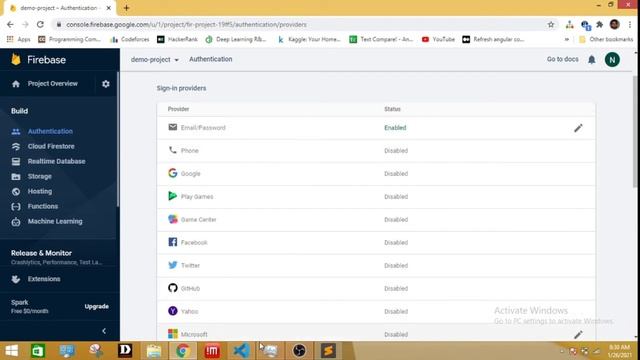This screenshot has width=640, height=360.
Task: Click the Google provider logo
Action: [x=173, y=173]
